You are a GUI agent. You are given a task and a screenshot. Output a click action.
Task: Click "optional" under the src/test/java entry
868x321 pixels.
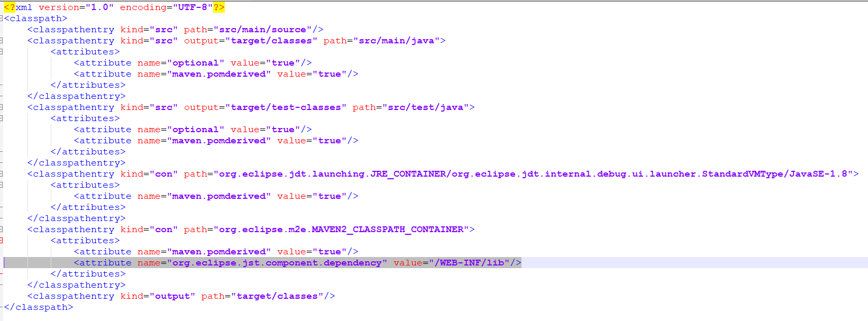196,130
